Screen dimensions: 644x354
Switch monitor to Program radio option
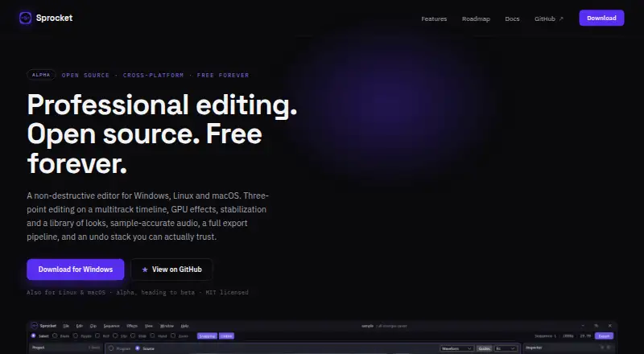(111, 348)
